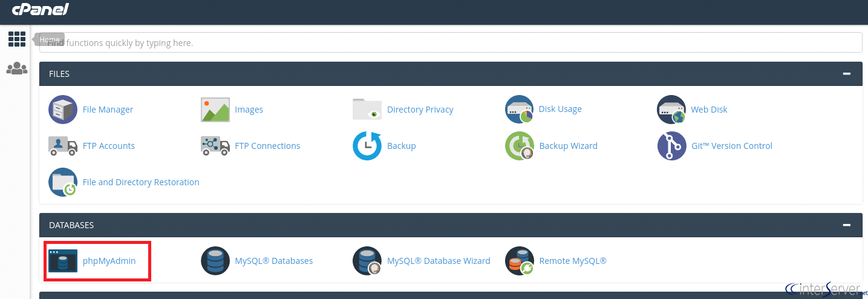This screenshot has width=868, height=299.
Task: Click the MySQL Databases icon
Action: (x=215, y=261)
